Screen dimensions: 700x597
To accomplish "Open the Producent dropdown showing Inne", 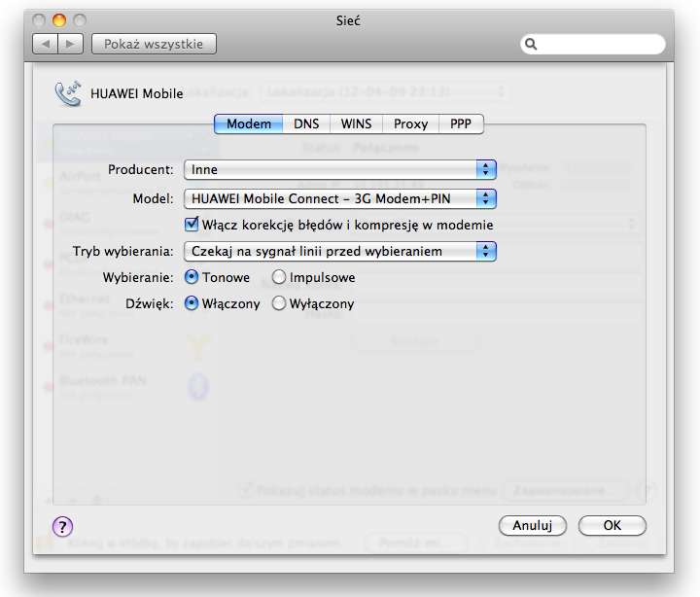I will pyautogui.click(x=339, y=170).
